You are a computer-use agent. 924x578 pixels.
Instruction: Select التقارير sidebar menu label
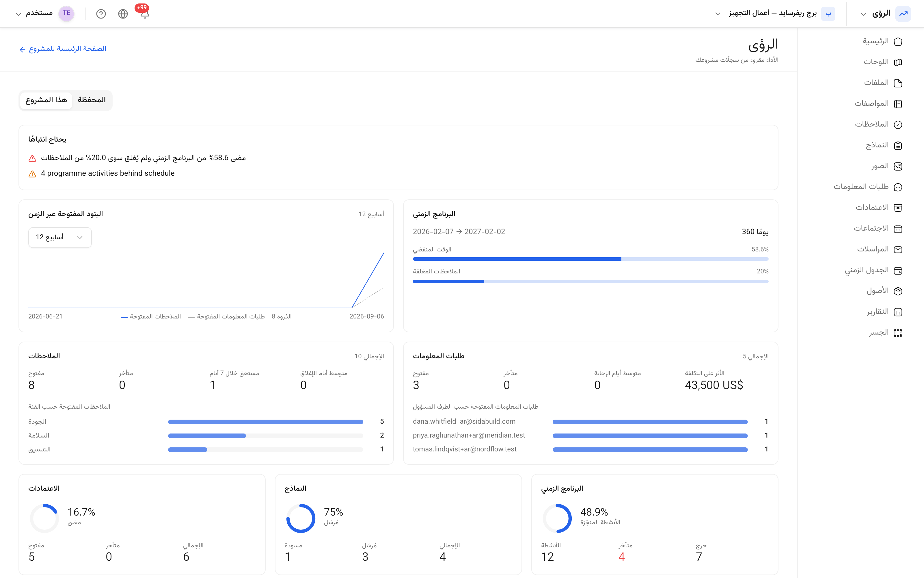pos(878,312)
